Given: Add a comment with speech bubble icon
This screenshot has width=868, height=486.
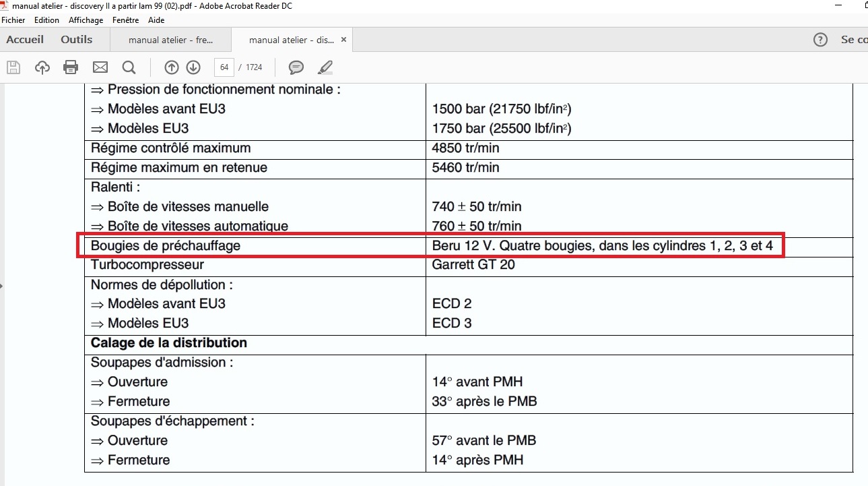Looking at the screenshot, I should click(296, 67).
